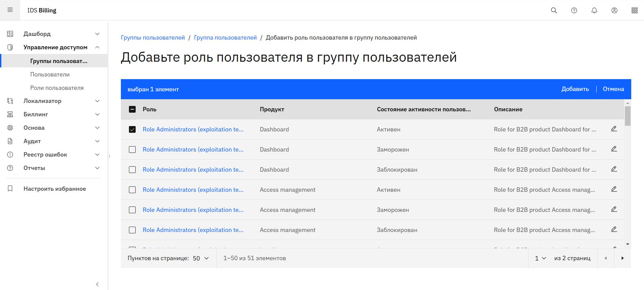The image size is (644, 290).
Task: Edit the first Dashboard Активен role
Action: (x=614, y=129)
